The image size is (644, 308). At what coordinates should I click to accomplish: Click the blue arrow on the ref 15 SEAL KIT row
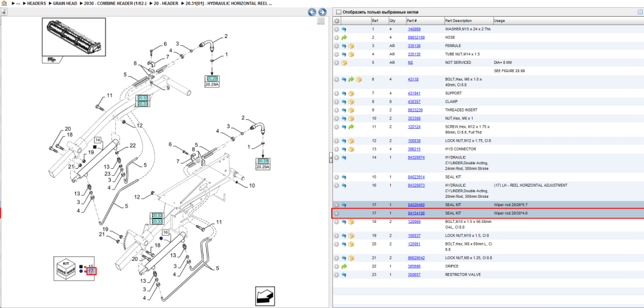344,177
